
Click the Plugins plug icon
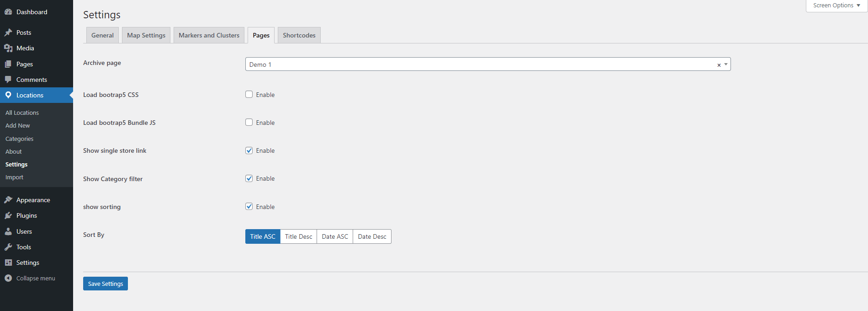point(8,215)
